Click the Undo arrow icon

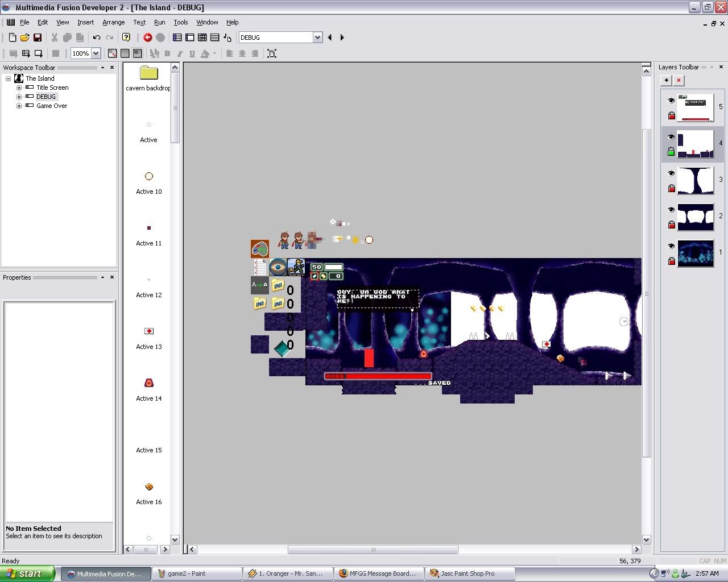coord(97,38)
